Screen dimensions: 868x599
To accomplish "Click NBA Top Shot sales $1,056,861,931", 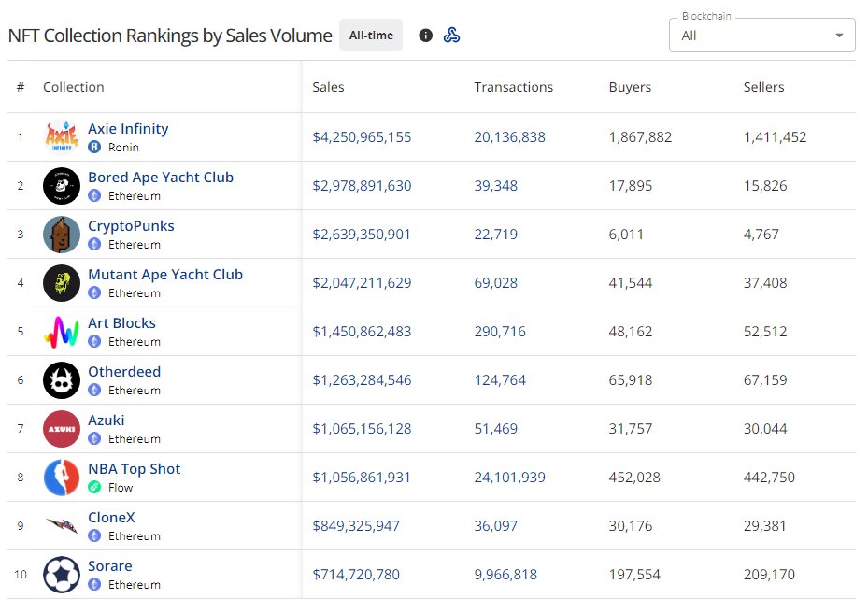I will (x=362, y=478).
